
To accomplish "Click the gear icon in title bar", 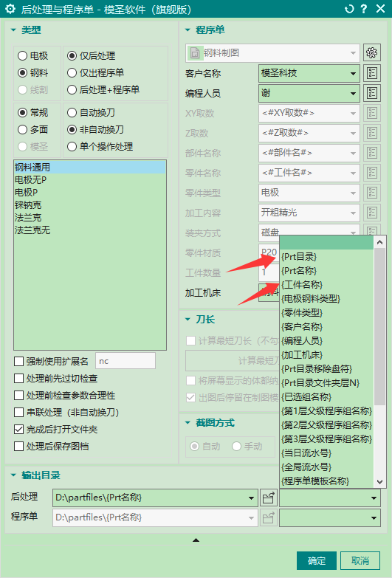I will click(10, 9).
